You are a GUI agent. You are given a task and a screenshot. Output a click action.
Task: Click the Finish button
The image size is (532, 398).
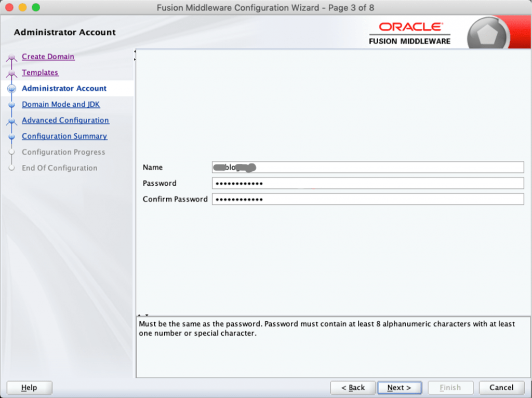click(450, 388)
